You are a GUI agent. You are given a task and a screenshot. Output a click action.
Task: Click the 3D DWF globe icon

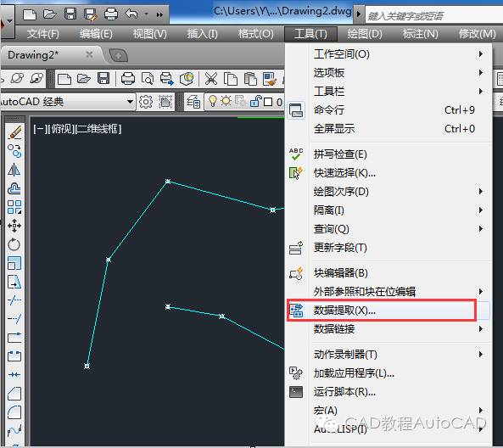click(187, 79)
